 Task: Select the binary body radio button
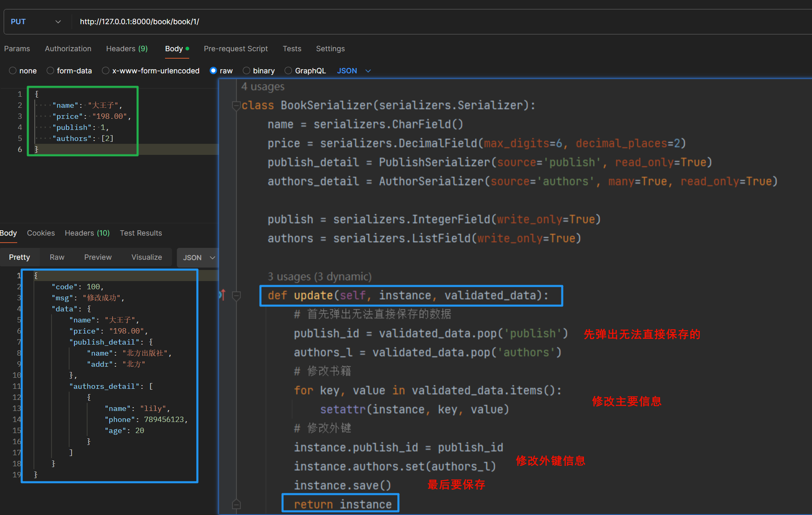click(247, 70)
